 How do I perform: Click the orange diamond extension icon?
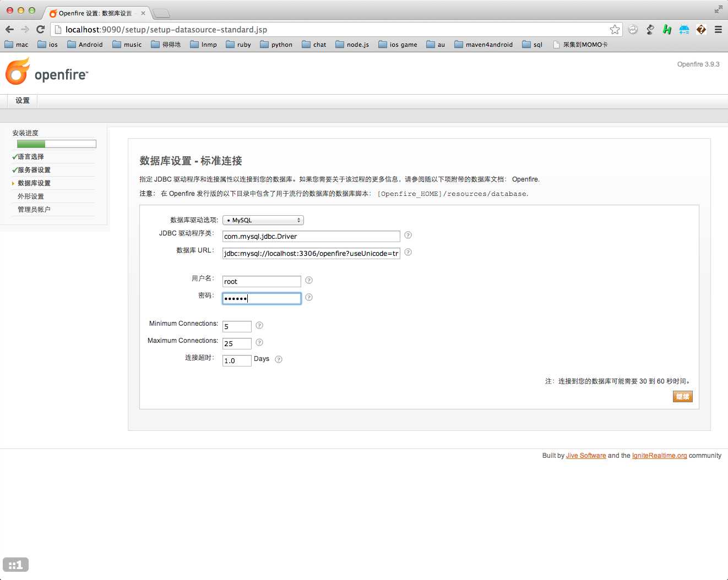pos(701,30)
